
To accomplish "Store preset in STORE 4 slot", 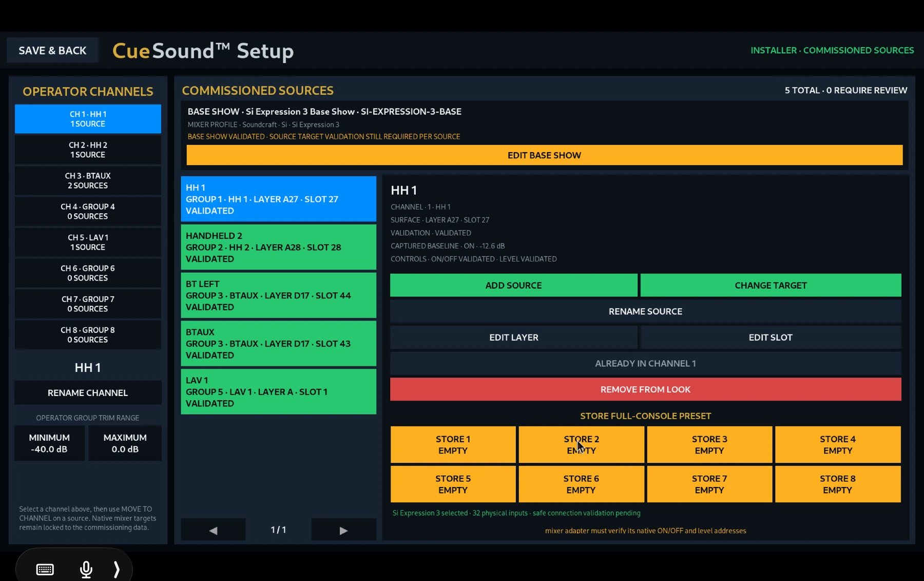I will [838, 444].
